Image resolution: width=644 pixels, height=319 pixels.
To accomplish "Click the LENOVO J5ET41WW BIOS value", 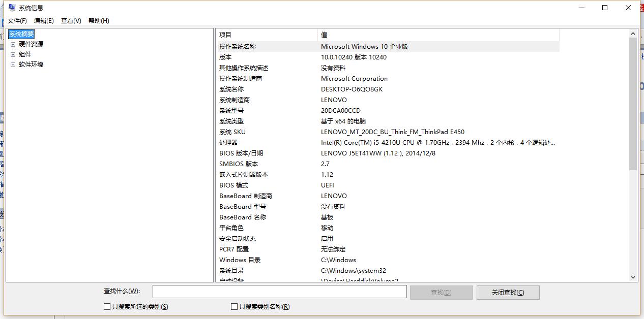I will (x=378, y=153).
